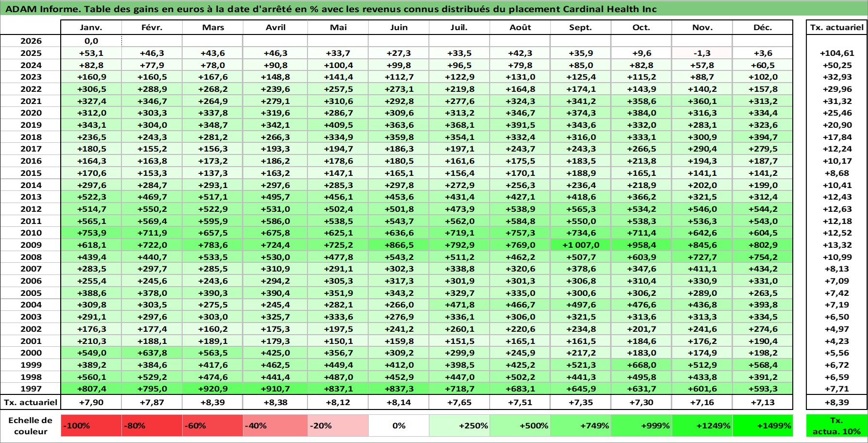Viewport: 868px width, 443px height.
Task: Select the +434,2 cell in 2007 row
Action: click(763, 269)
